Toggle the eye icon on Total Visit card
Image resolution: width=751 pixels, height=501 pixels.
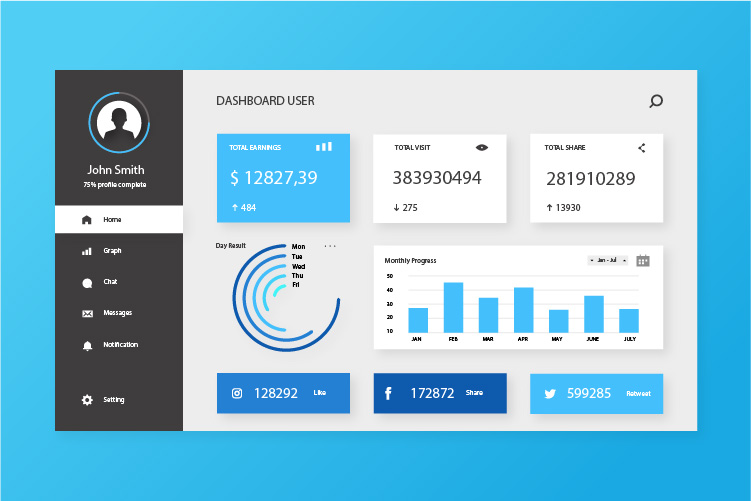click(x=482, y=147)
